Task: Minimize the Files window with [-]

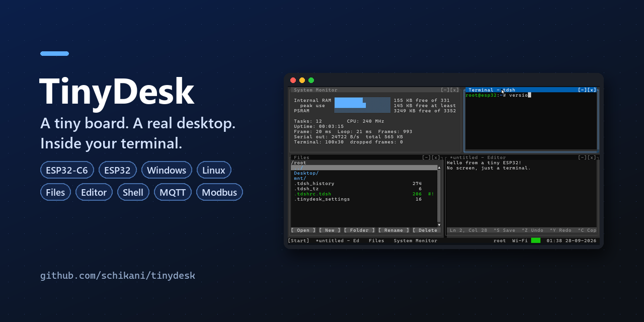Action: point(427,157)
